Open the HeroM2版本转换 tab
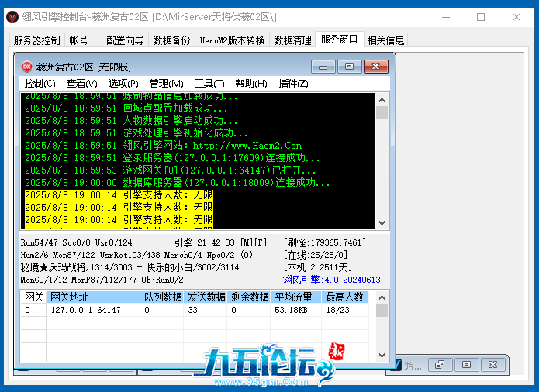539x392 pixels. tap(233, 40)
